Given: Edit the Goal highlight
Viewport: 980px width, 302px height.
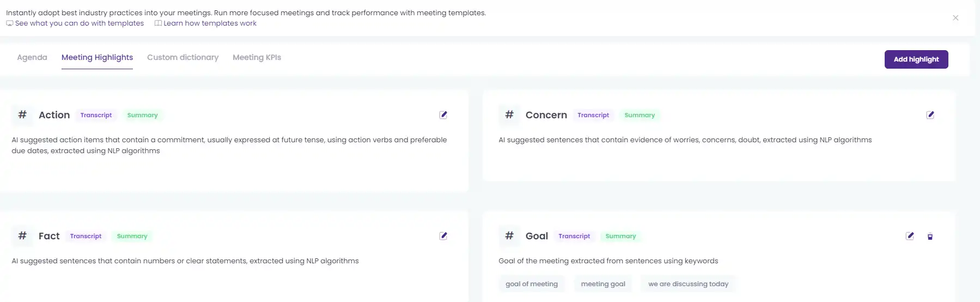Looking at the screenshot, I should tap(910, 235).
